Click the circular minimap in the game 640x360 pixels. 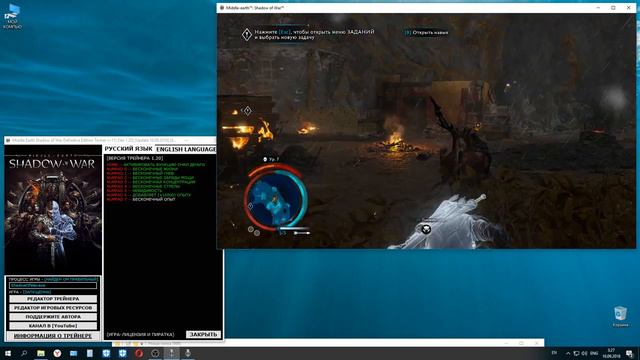pos(276,199)
